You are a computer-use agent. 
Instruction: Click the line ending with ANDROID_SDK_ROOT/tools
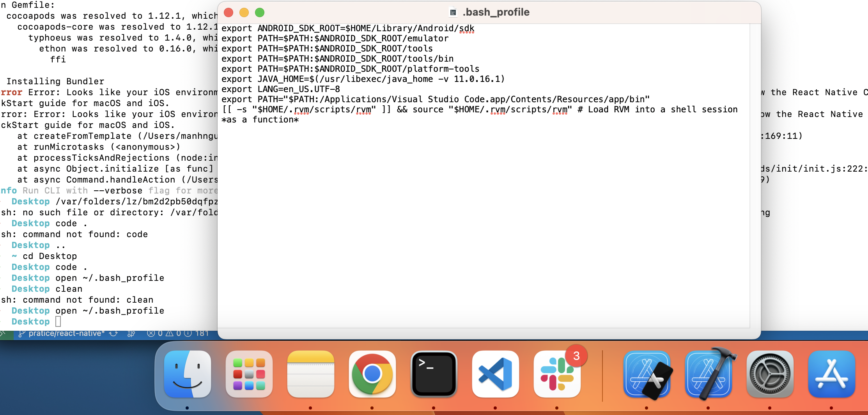click(327, 49)
